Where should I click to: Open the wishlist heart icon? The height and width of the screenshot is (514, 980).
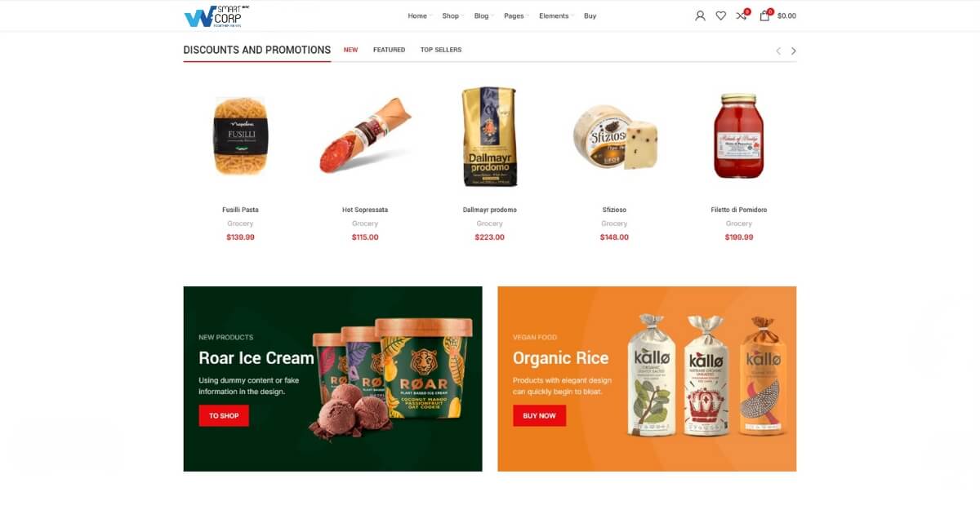[x=720, y=16]
